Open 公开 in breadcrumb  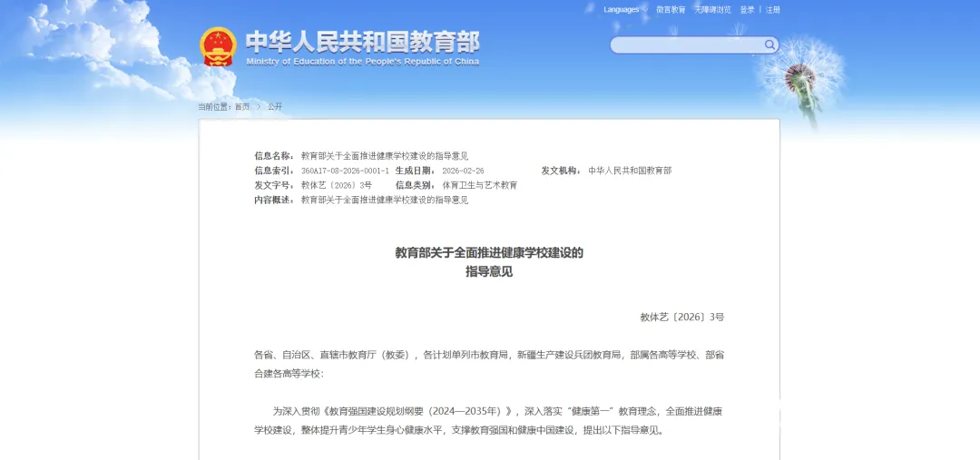[x=275, y=107]
